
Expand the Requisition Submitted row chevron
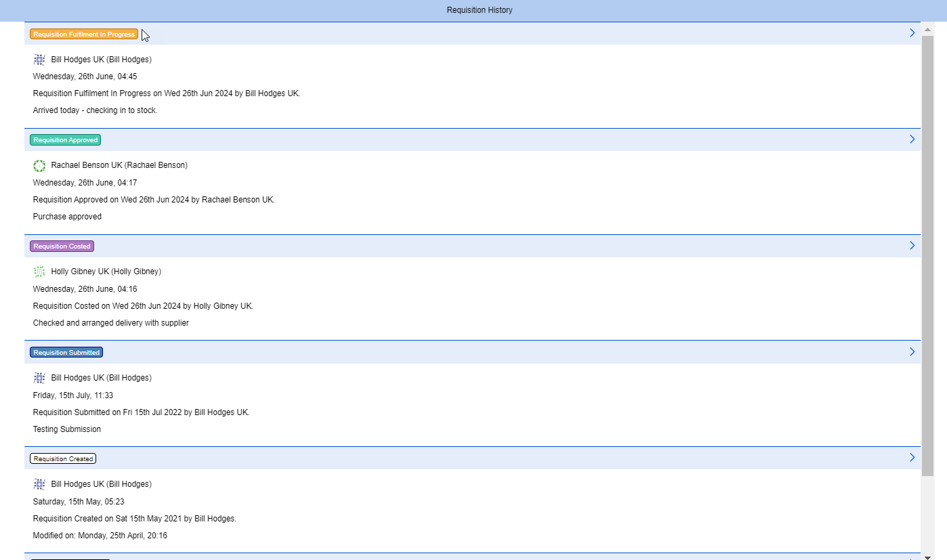tap(912, 351)
